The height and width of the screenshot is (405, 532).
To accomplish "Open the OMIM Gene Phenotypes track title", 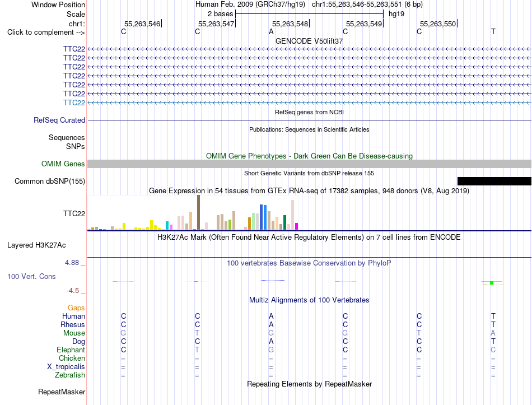I will [309, 156].
